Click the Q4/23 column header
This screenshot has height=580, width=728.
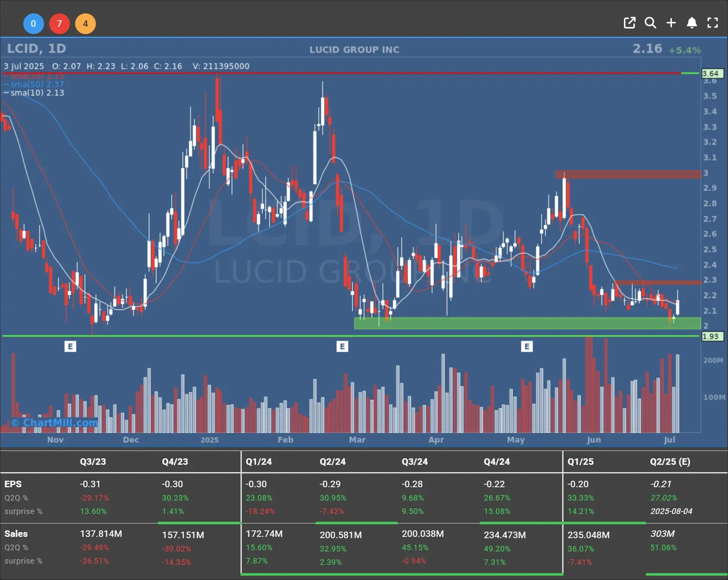[175, 461]
